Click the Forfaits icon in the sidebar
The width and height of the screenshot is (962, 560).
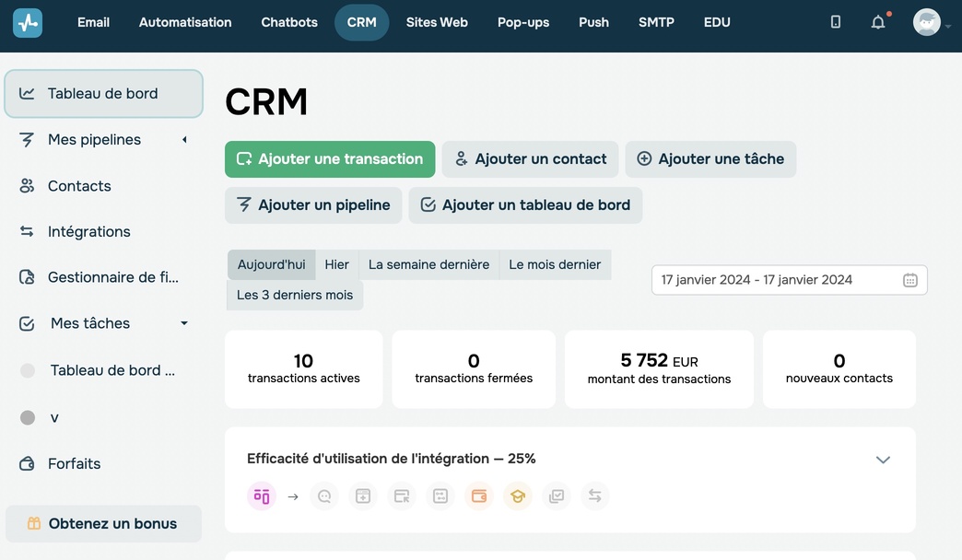pos(27,463)
